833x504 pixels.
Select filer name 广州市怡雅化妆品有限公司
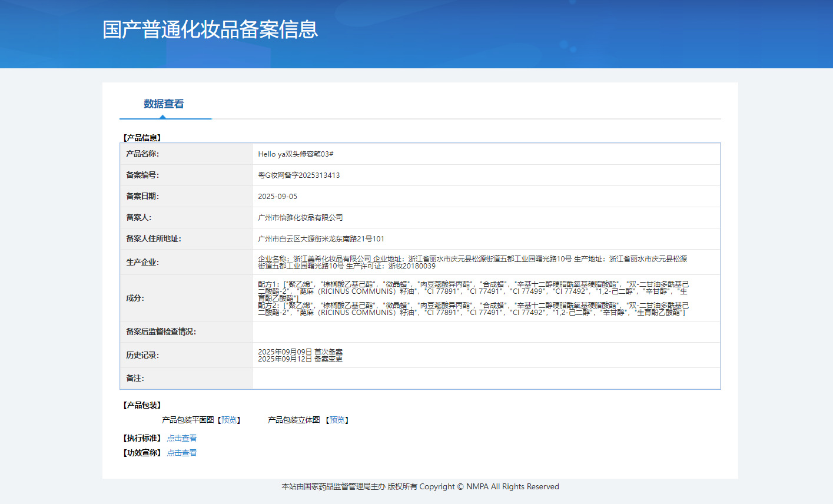tap(300, 218)
